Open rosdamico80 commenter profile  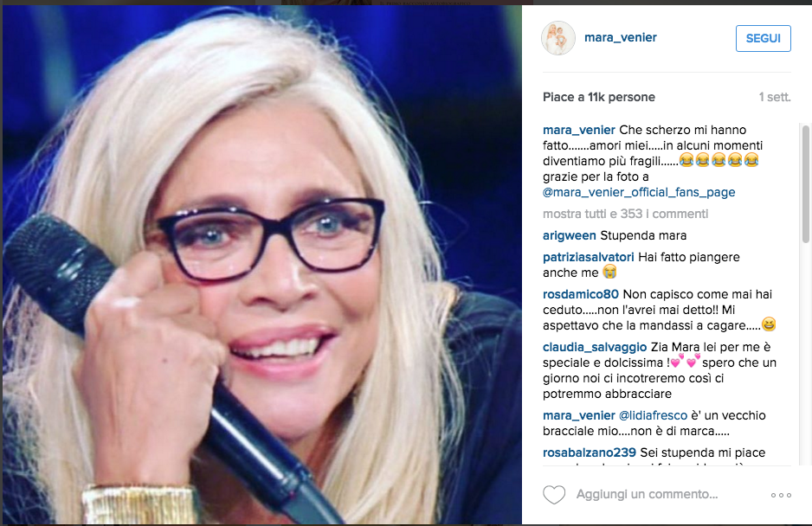point(581,295)
